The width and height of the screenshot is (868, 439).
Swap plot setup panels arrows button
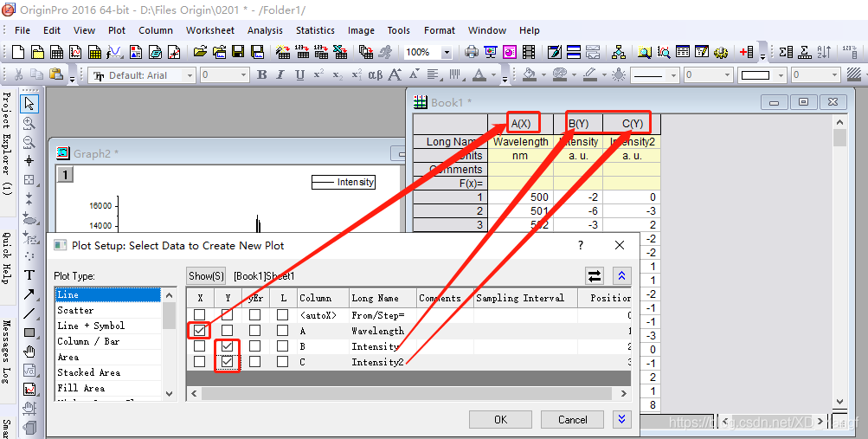(x=594, y=275)
